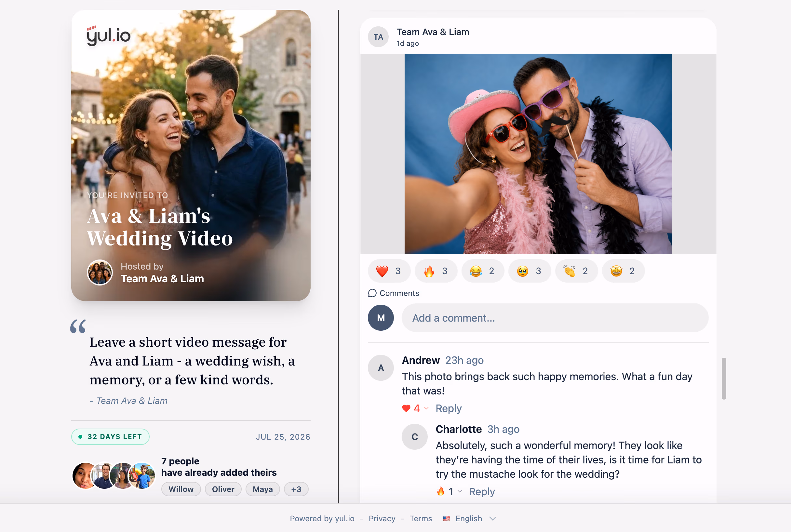Click the 7 people text
791x532 pixels.
tap(180, 461)
